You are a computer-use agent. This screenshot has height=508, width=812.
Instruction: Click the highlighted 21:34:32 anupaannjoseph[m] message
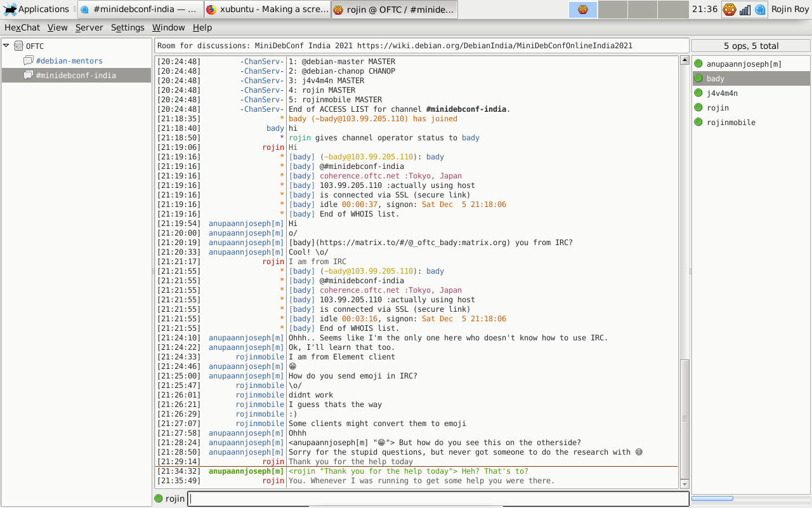coord(409,471)
